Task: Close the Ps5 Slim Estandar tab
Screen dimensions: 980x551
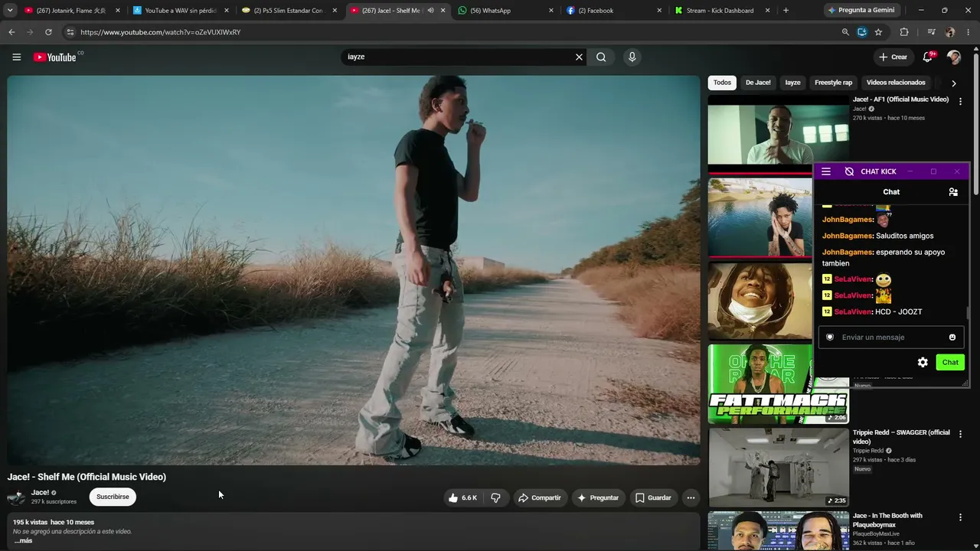Action: [335, 11]
